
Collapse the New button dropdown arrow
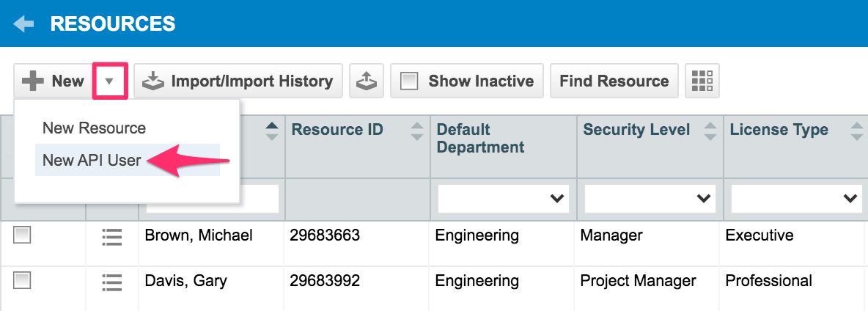[110, 81]
